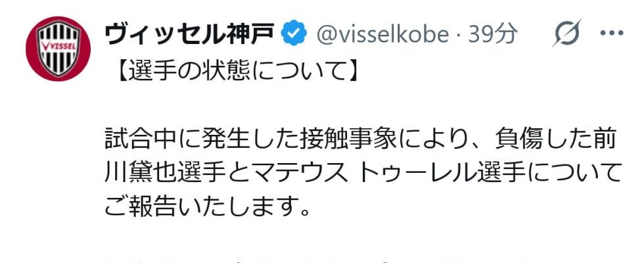
Task: Click the VISSEL wordmark in the logo
Action: 58,46
